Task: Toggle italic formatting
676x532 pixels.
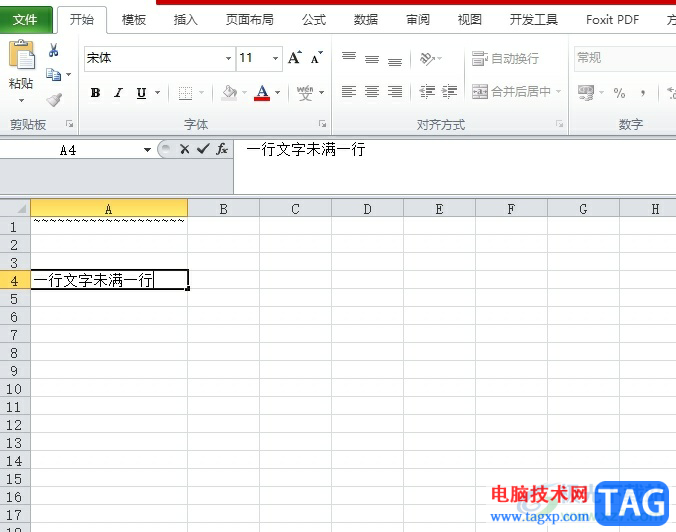Action: 119,92
